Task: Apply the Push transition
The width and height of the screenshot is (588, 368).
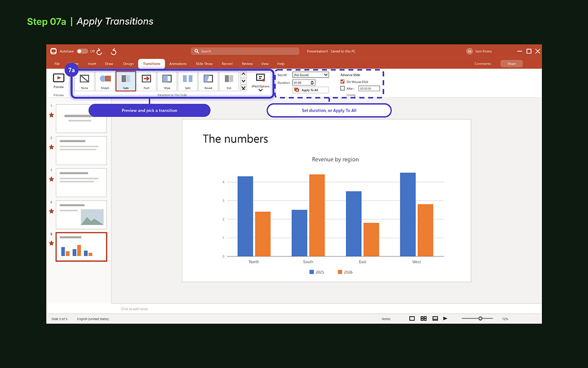Action: tap(147, 81)
